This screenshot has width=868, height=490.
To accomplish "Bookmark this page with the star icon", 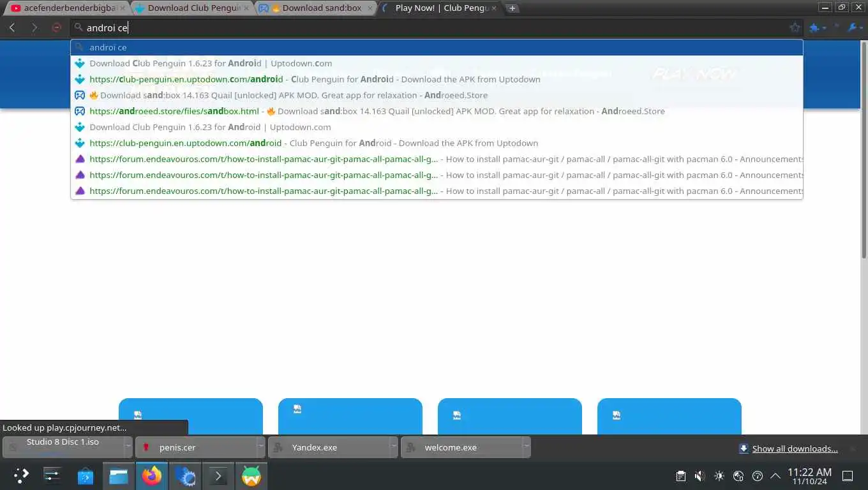I will pos(795,27).
